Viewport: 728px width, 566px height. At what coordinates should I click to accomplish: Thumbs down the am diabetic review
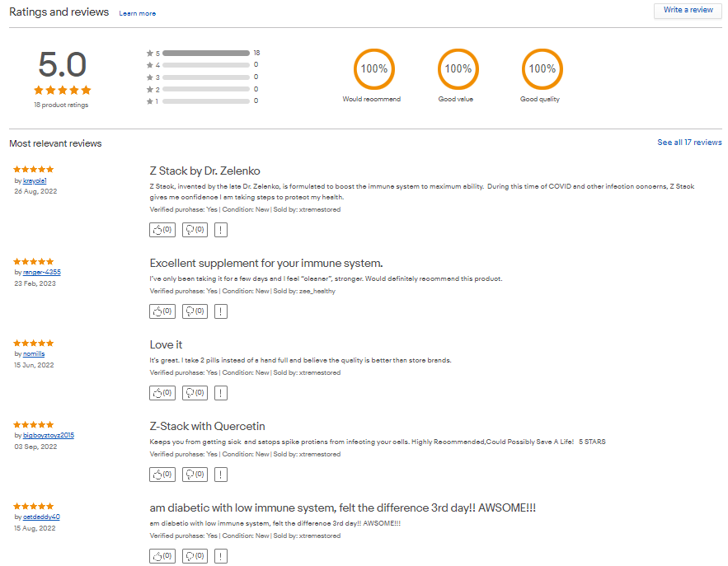195,556
